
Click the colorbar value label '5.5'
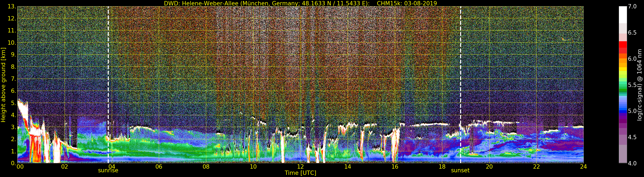632,85
